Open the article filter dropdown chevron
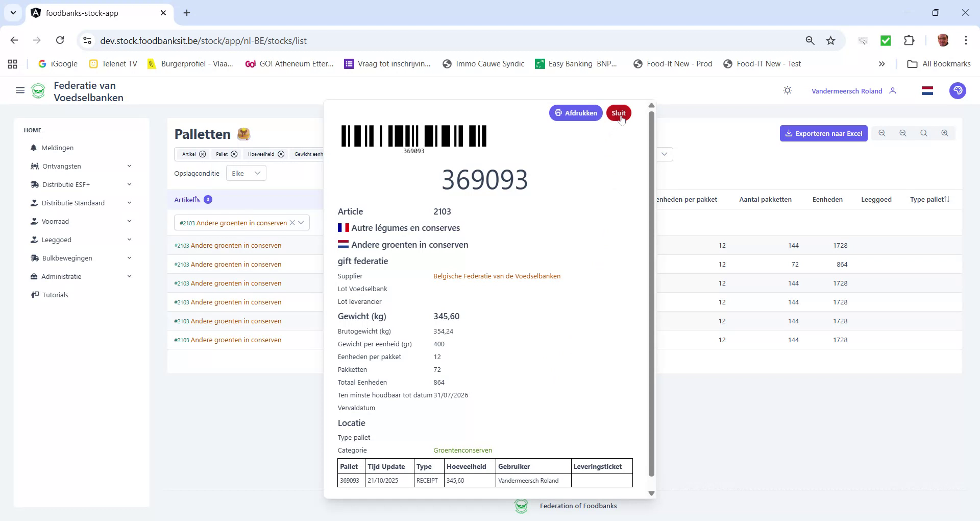The height and width of the screenshot is (521, 980). 301,223
